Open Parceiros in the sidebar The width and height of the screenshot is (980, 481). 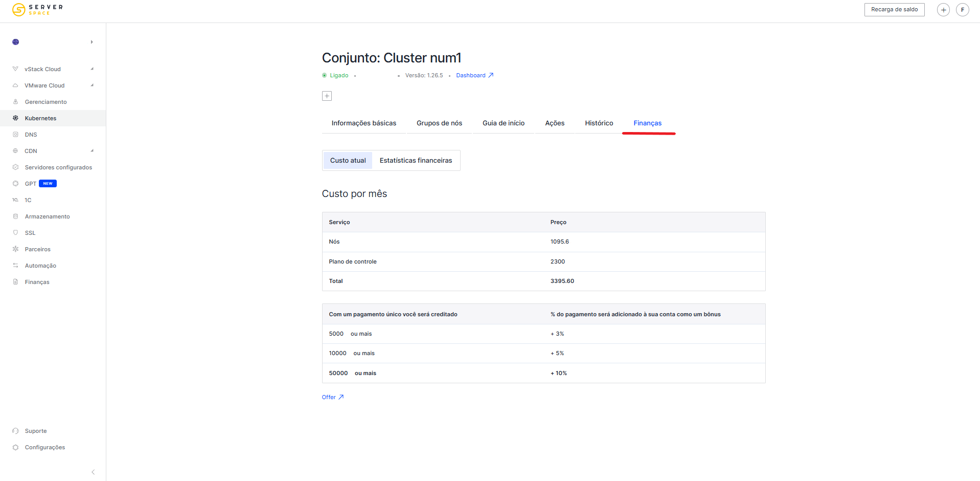tap(38, 249)
